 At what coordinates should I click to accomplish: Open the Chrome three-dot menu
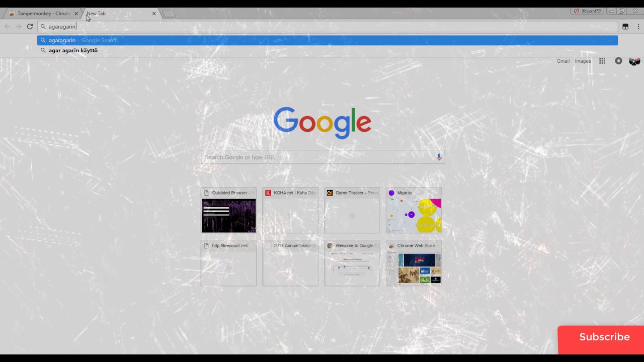[x=638, y=27]
